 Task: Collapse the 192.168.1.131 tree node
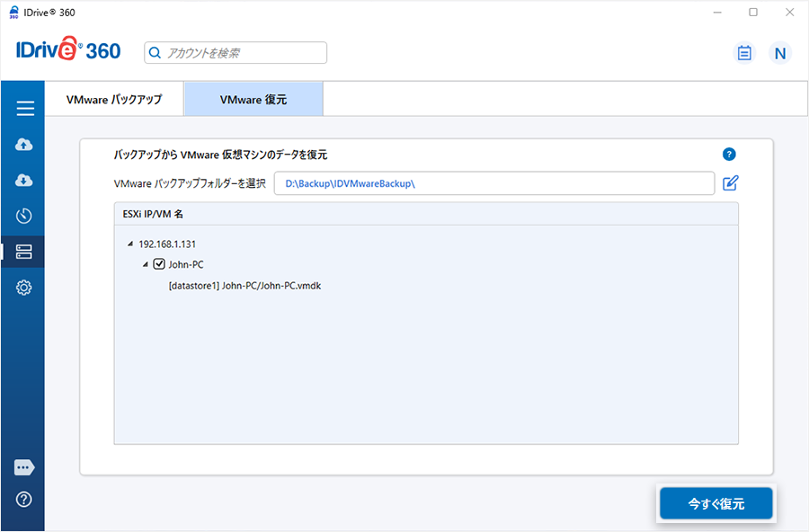pos(130,244)
